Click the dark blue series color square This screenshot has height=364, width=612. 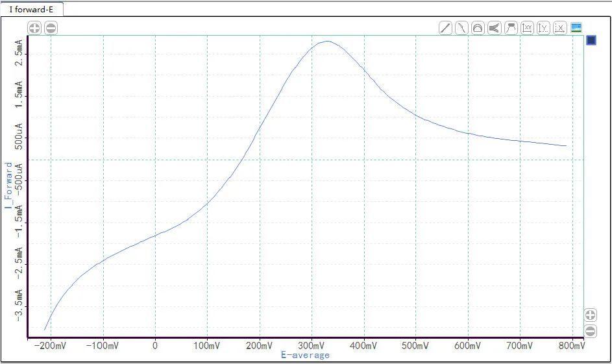pos(591,40)
